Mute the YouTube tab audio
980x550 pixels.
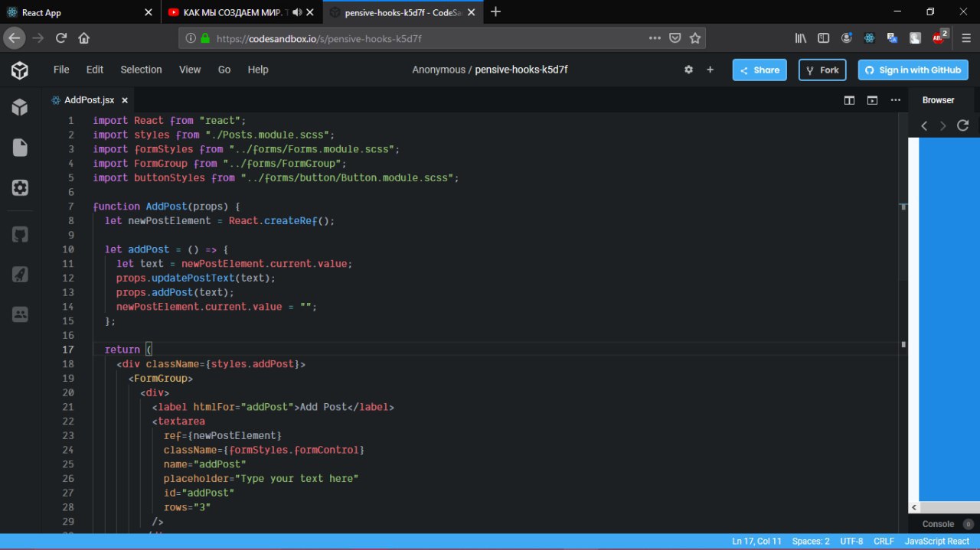(297, 12)
